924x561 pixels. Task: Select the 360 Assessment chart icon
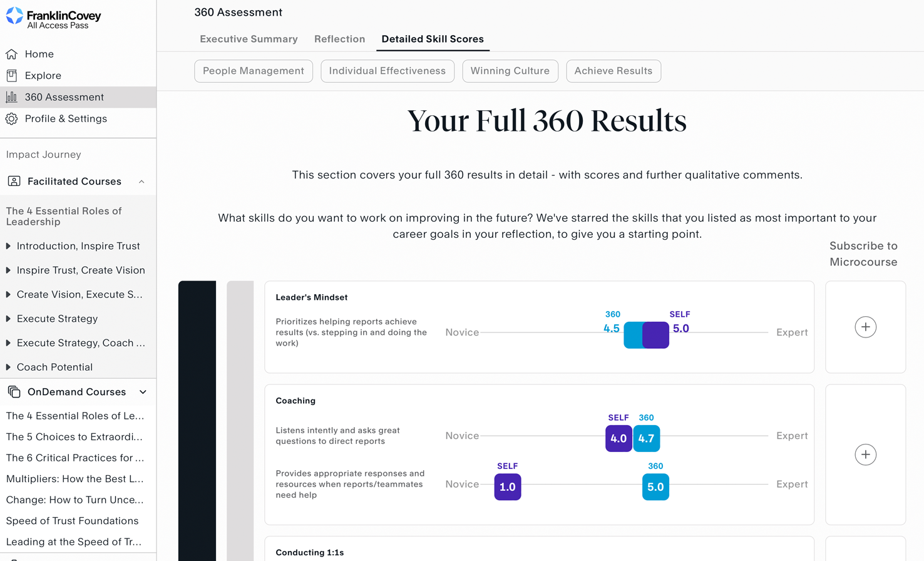pyautogui.click(x=12, y=97)
